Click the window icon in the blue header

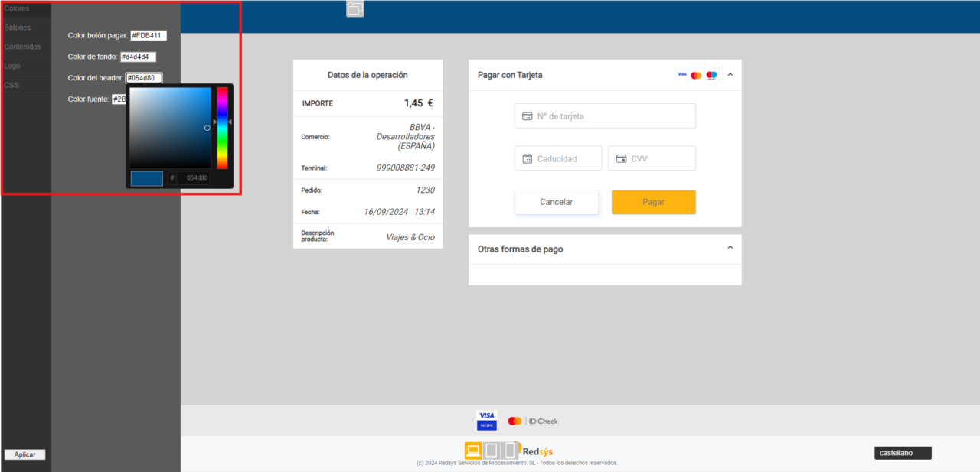pyautogui.click(x=354, y=8)
